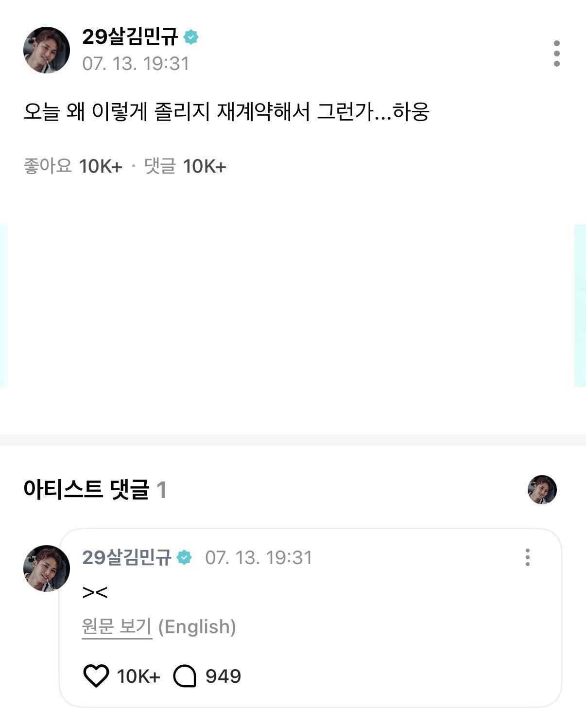Click the post timestamp 07. 13. 19:31 at top
Screen dimensions: 586x728
click(x=136, y=64)
